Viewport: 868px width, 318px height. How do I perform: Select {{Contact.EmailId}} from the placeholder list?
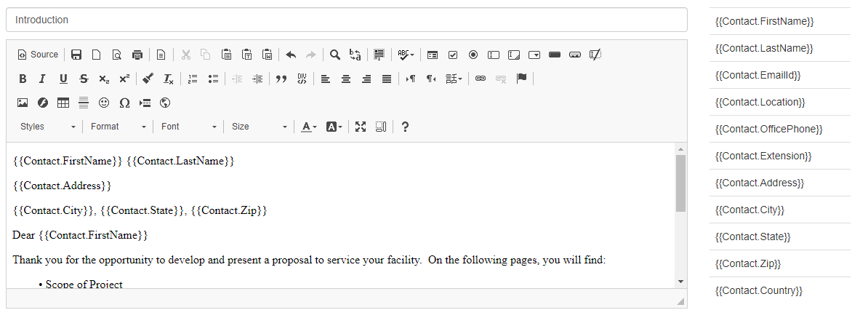pyautogui.click(x=779, y=75)
